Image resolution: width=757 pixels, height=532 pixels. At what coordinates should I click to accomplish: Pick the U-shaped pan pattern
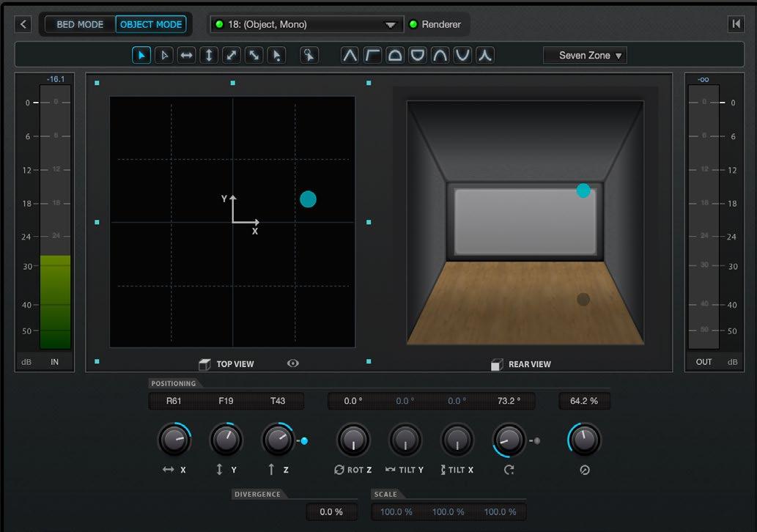click(x=462, y=56)
